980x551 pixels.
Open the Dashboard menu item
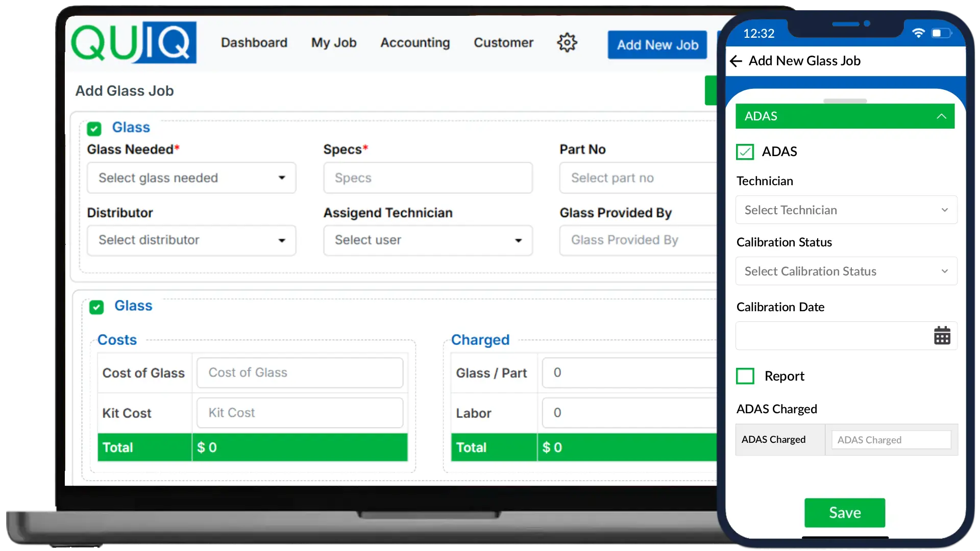pyautogui.click(x=254, y=43)
